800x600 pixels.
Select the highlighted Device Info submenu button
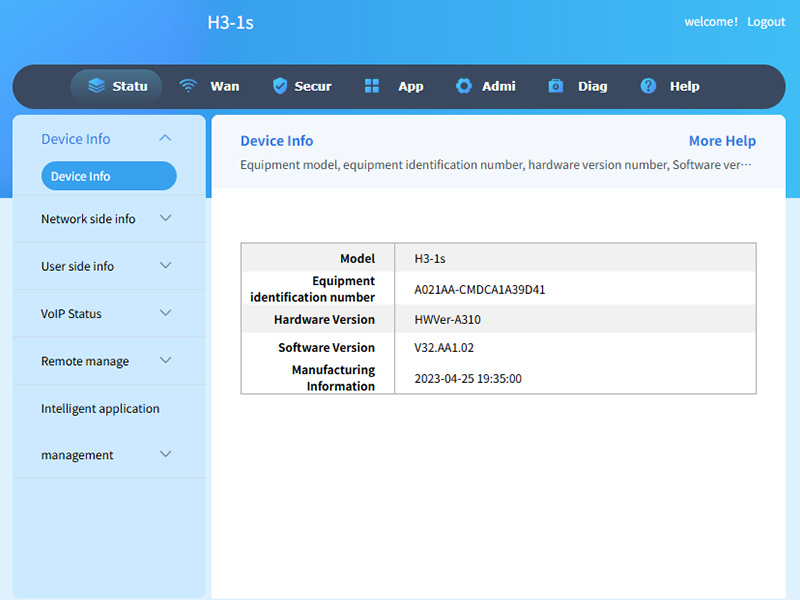coord(109,176)
